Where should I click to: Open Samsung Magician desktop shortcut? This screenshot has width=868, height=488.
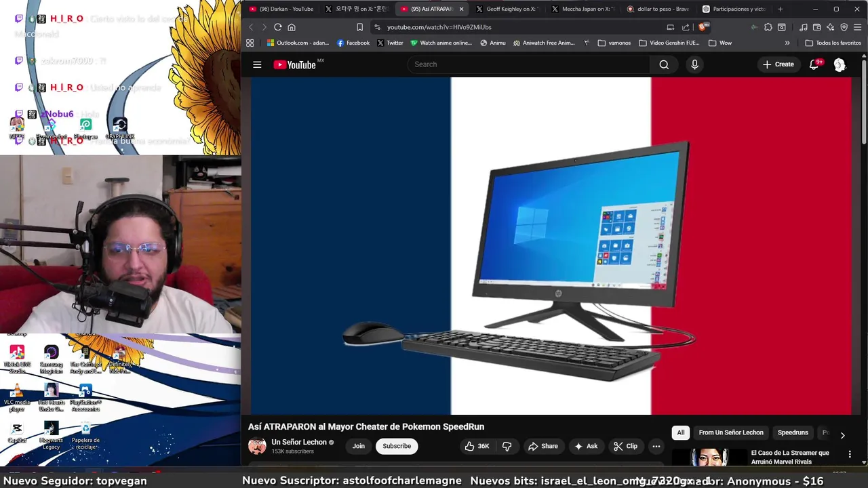(x=51, y=359)
